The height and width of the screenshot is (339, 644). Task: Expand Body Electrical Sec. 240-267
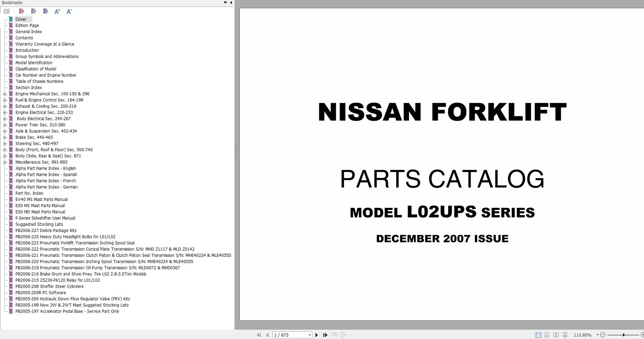pos(5,119)
